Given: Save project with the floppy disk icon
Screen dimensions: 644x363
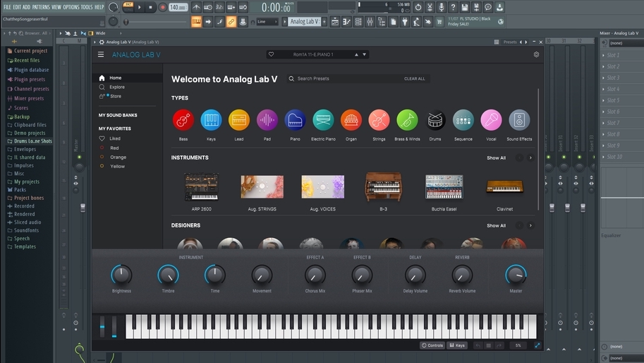Looking at the screenshot, I should coord(465,7).
